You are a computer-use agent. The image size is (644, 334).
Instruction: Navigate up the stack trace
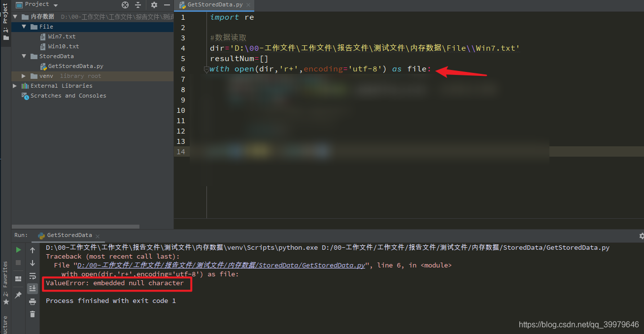pyautogui.click(x=32, y=250)
